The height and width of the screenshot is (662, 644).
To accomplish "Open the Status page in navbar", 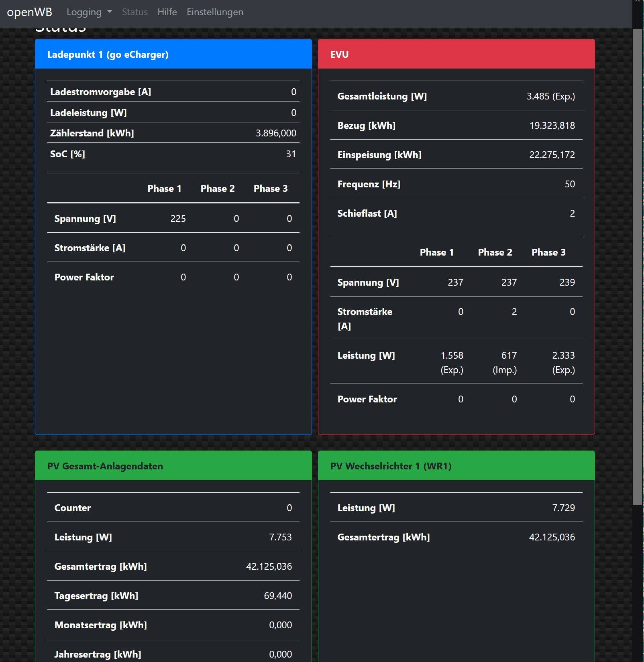I will (135, 12).
